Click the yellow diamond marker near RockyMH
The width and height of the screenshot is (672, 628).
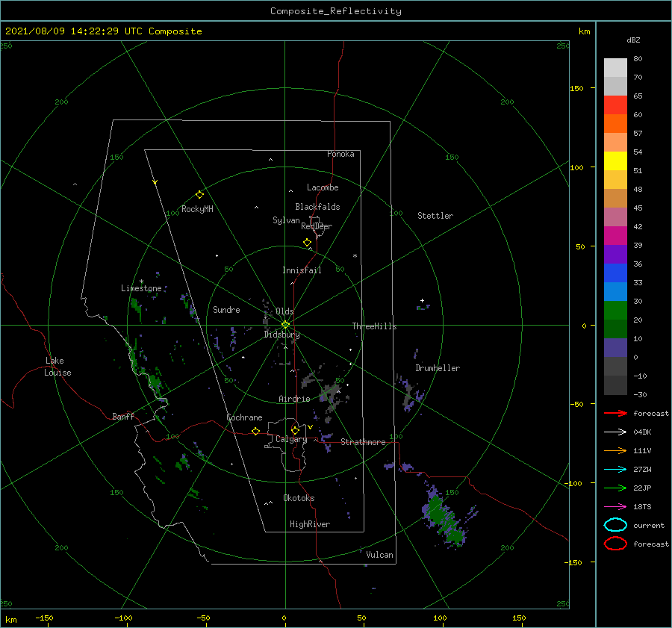pos(199,195)
